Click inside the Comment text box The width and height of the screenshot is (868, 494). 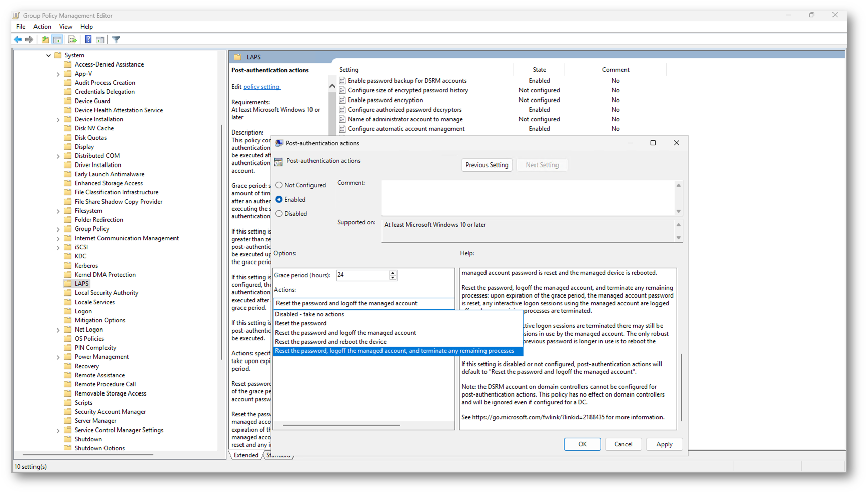pyautogui.click(x=528, y=198)
